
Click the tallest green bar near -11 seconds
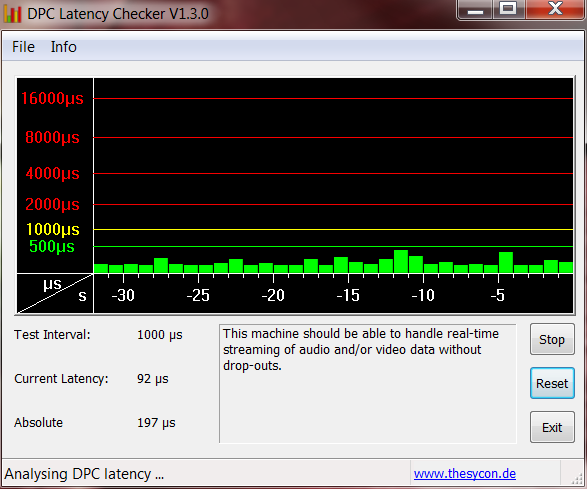(401, 261)
